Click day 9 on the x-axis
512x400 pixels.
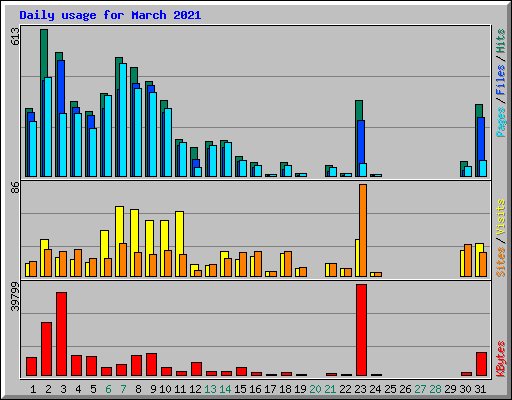(x=153, y=389)
